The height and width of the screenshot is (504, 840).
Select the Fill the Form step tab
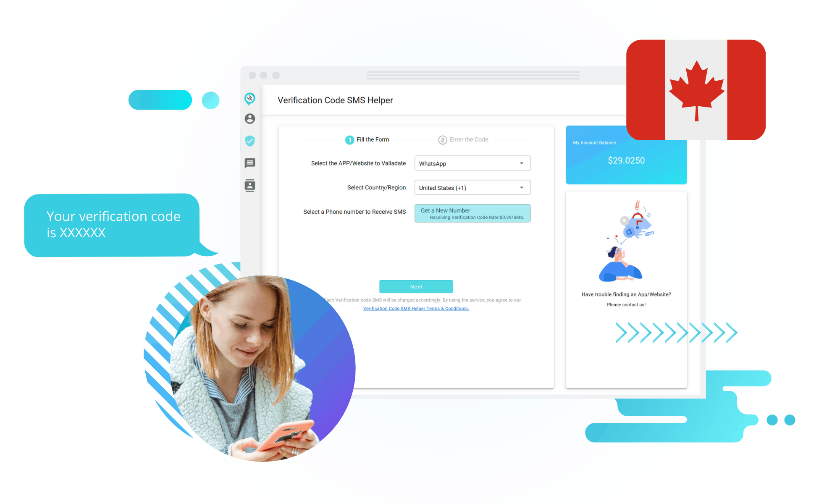pos(365,140)
